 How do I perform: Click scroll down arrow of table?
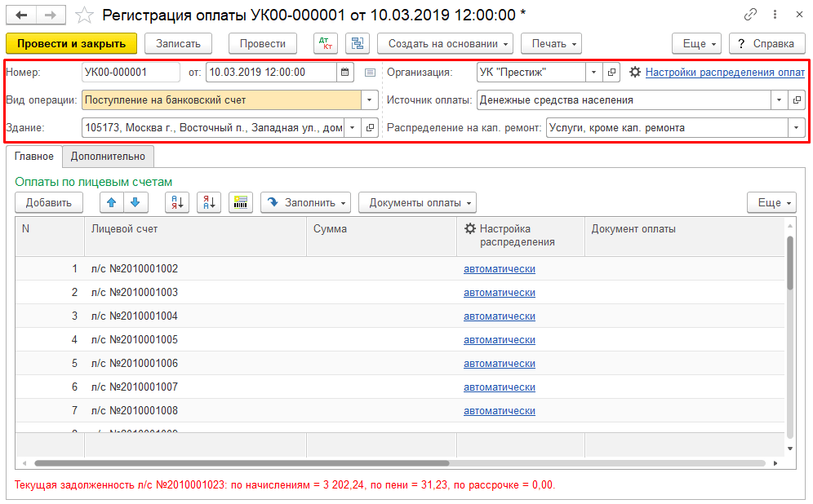(790, 449)
